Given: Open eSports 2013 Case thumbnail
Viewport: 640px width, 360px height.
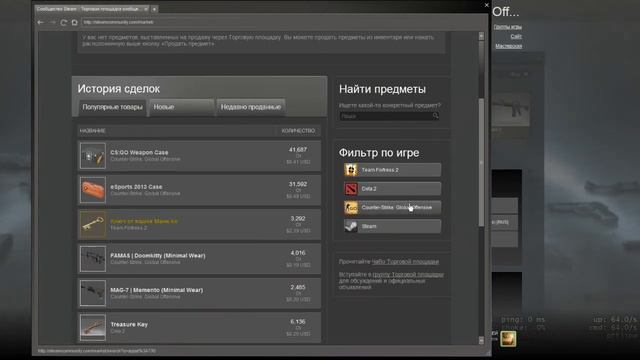Looking at the screenshot, I should click(93, 190).
